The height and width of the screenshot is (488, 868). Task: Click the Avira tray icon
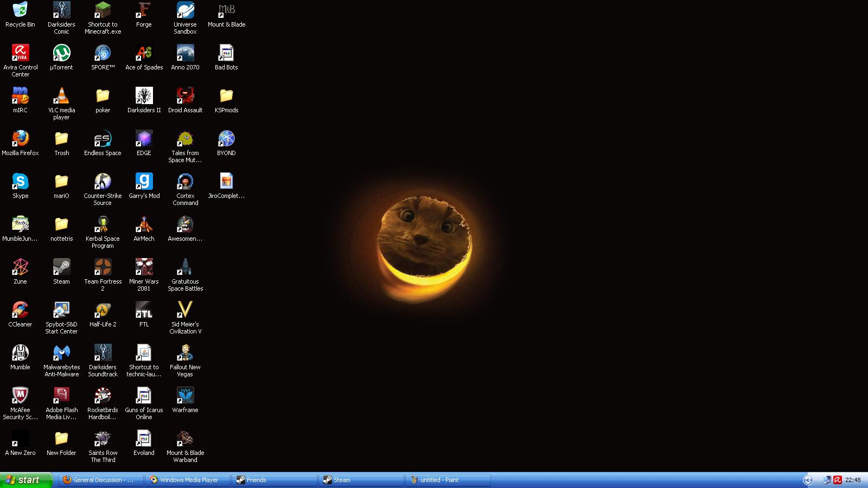coord(838,480)
